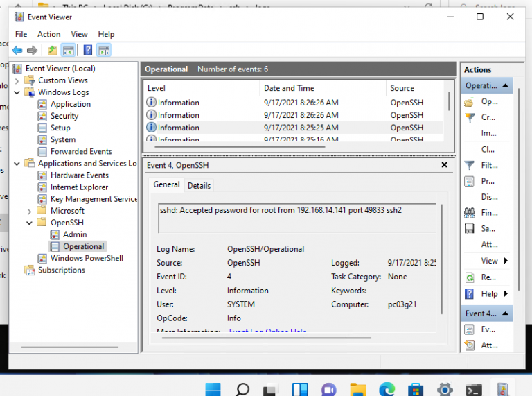Click the blue Help question mark toolbar icon

[88, 50]
